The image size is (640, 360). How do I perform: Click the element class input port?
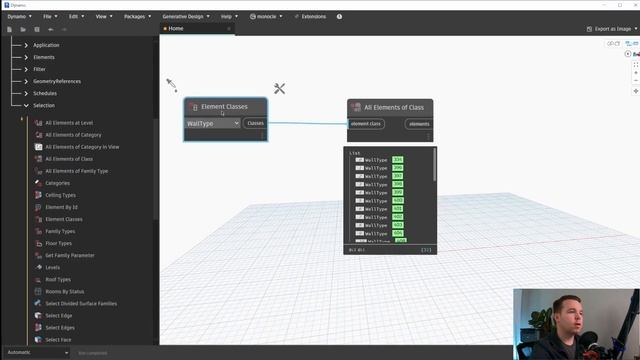pos(366,124)
